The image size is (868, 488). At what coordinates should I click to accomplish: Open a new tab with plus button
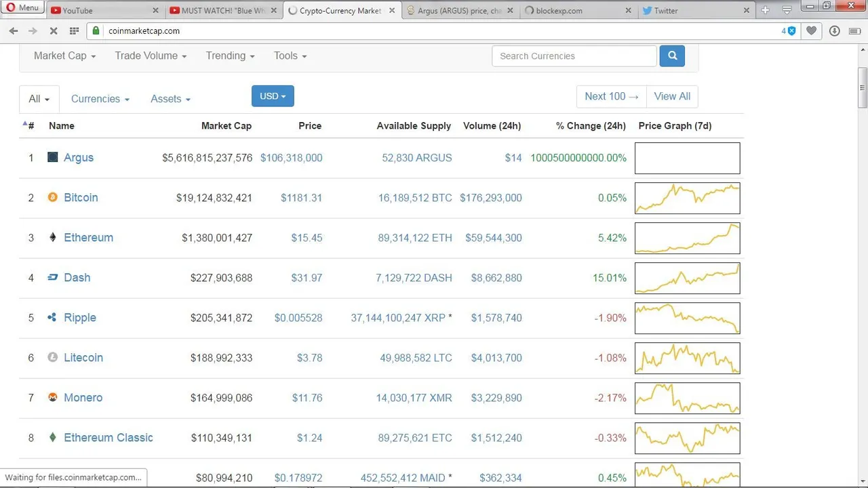pos(765,10)
